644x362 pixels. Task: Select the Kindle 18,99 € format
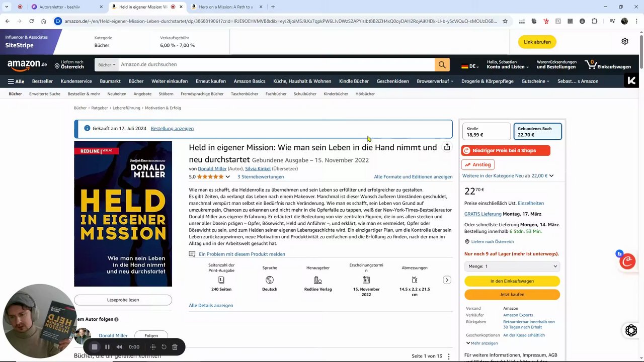click(486, 132)
